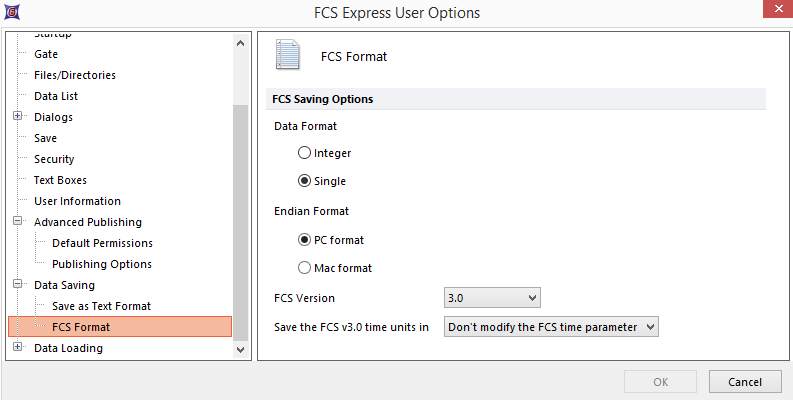Click the Cancel button

click(744, 382)
